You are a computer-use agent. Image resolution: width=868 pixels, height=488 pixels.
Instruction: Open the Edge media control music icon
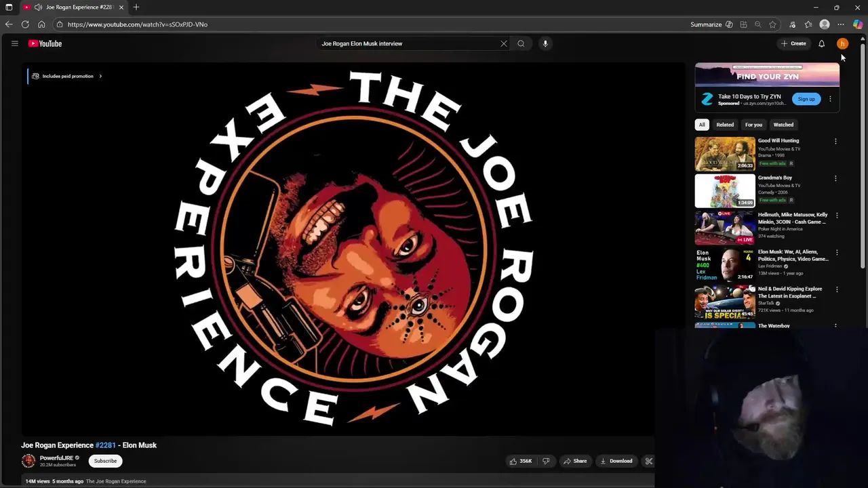pos(792,24)
